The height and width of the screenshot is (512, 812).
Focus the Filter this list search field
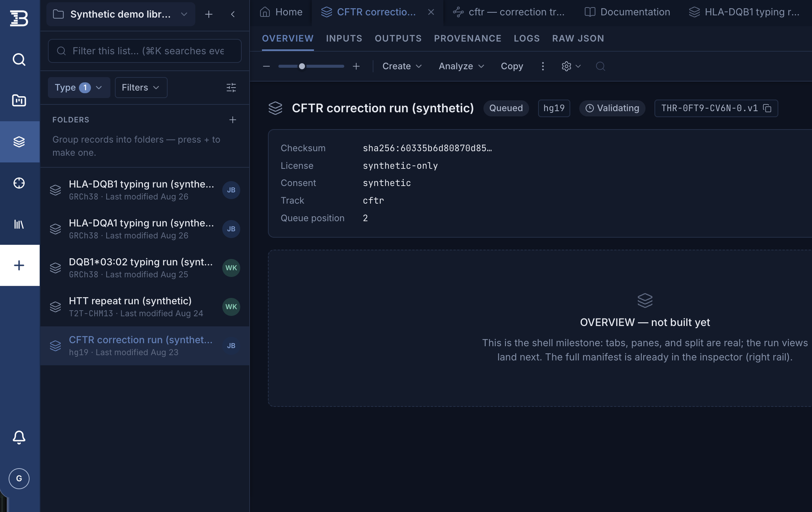point(145,51)
